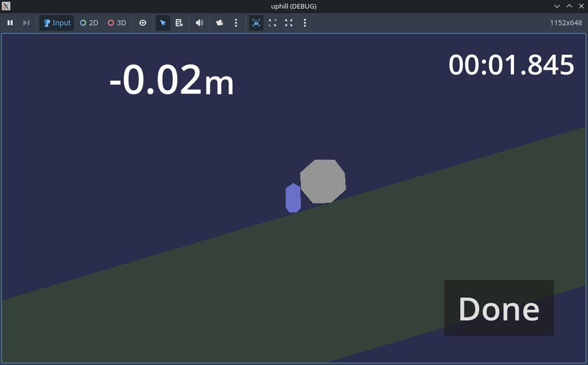Activate the single-node select cursor tool

pos(163,23)
